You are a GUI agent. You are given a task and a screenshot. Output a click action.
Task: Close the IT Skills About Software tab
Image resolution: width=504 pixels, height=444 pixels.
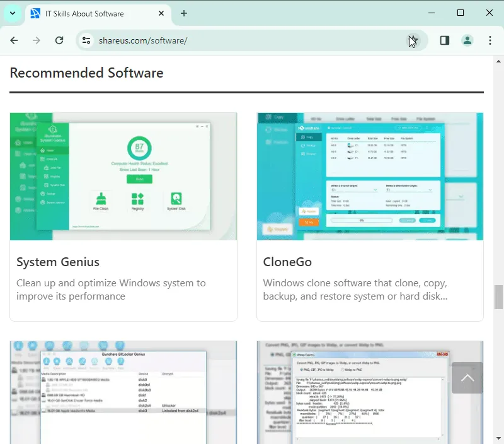click(x=161, y=13)
